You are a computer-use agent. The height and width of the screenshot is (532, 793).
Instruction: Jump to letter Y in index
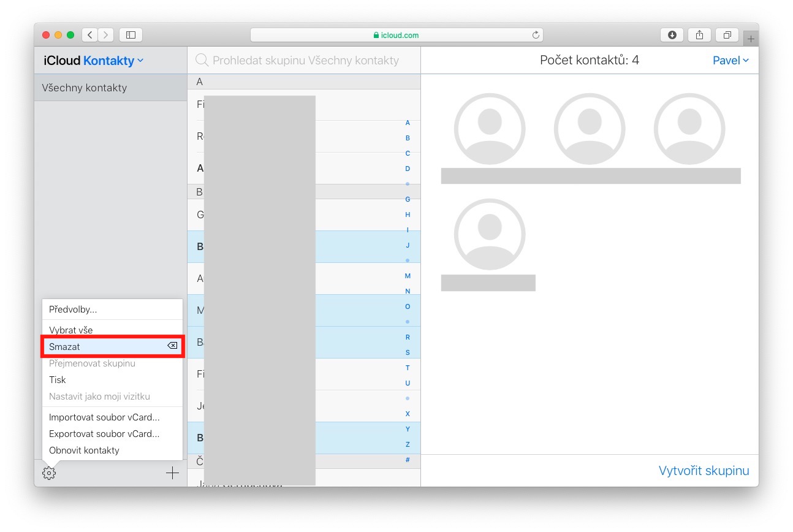[408, 429]
